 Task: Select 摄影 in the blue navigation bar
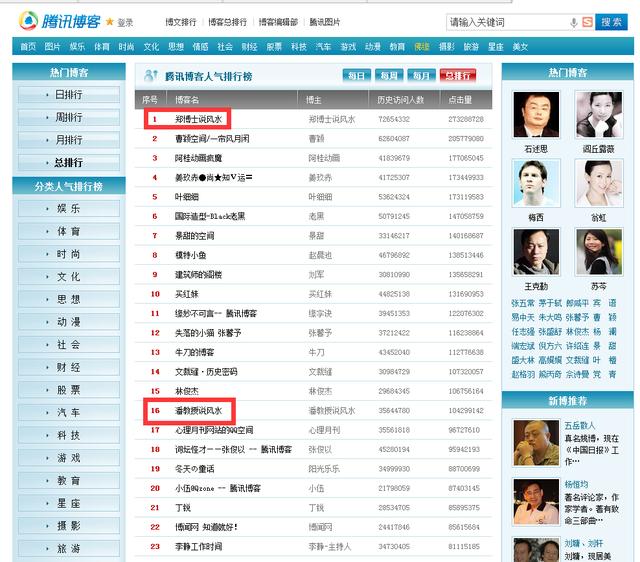447,47
